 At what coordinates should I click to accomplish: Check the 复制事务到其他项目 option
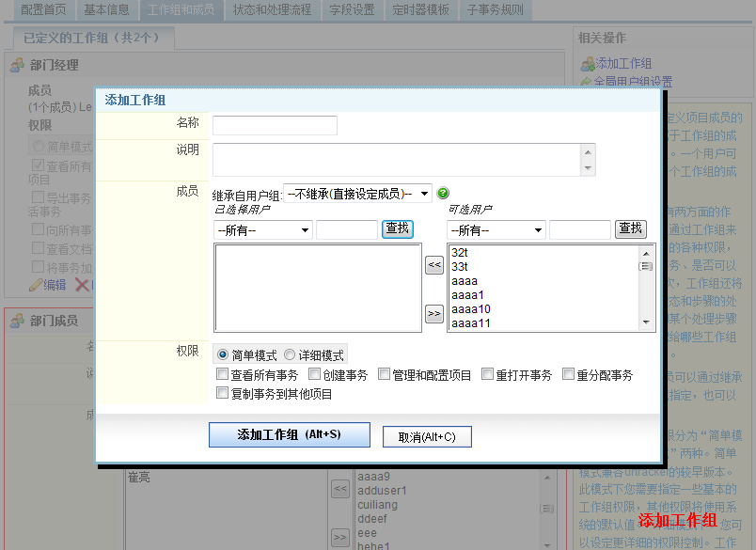click(222, 394)
